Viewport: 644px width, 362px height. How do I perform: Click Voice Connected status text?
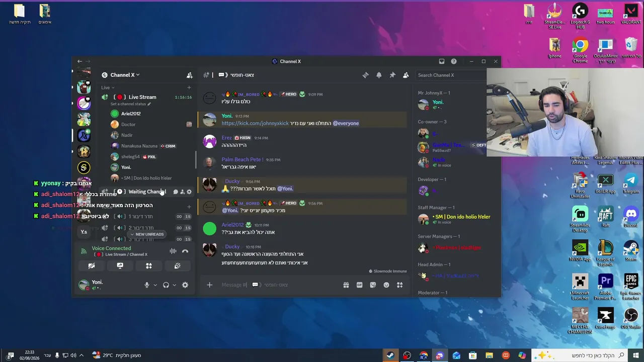[x=111, y=248]
